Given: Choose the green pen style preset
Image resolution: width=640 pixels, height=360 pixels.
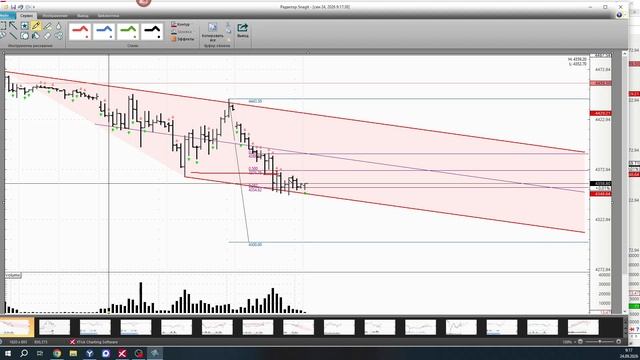Looking at the screenshot, I should (128, 31).
